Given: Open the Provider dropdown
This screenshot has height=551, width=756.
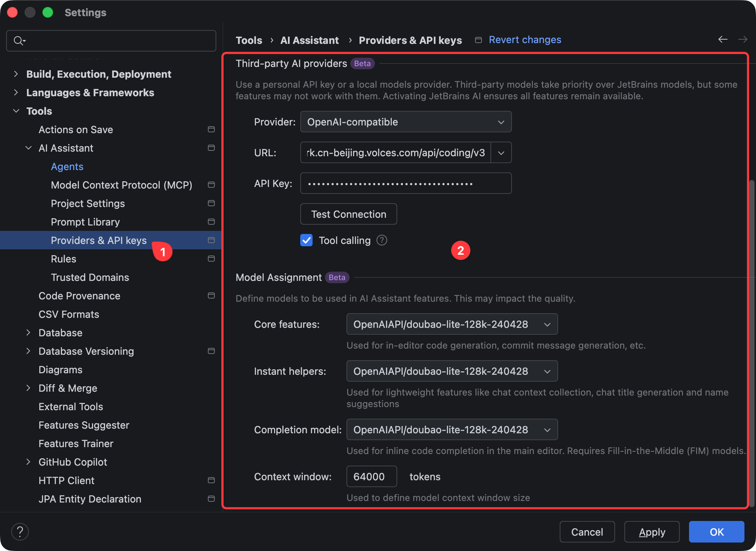Looking at the screenshot, I should click(406, 122).
